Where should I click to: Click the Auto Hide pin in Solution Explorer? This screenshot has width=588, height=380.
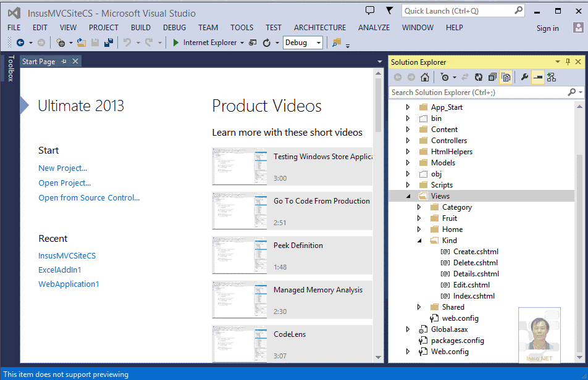pos(568,62)
